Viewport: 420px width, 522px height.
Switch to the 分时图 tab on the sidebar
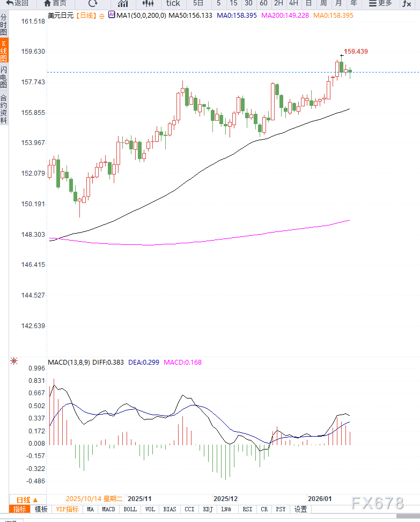(x=5, y=25)
